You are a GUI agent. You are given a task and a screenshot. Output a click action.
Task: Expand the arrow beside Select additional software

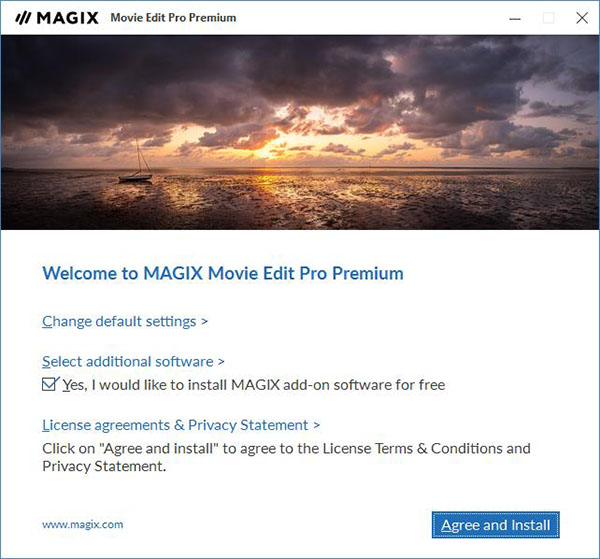tap(221, 362)
